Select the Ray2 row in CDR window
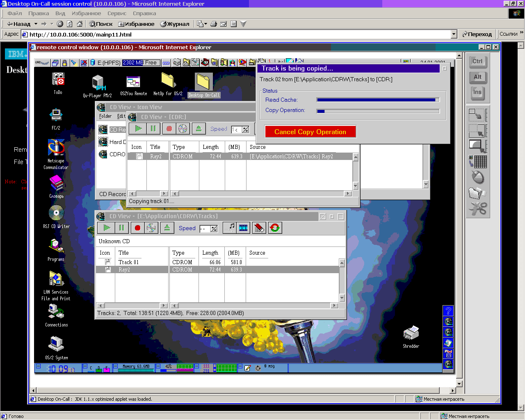This screenshot has width=525, height=420. pyautogui.click(x=240, y=156)
